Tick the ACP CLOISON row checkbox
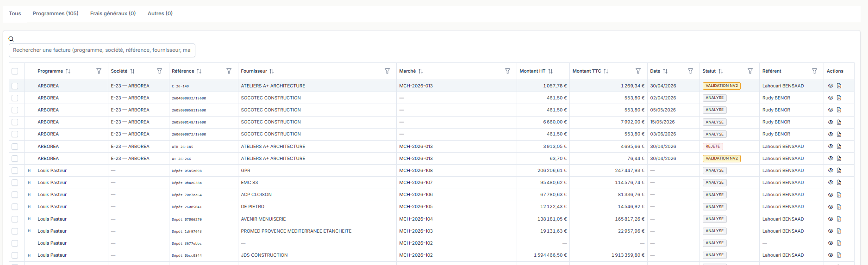 [15, 195]
